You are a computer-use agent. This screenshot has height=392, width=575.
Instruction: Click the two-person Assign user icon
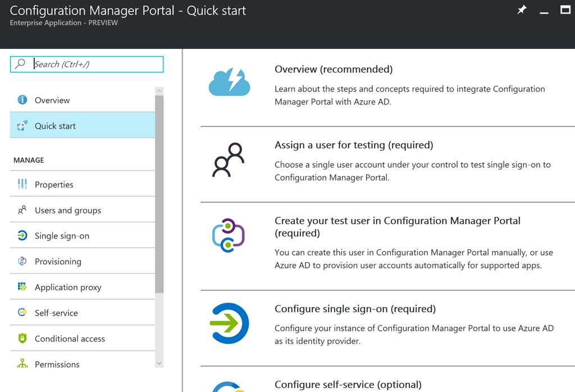228,160
